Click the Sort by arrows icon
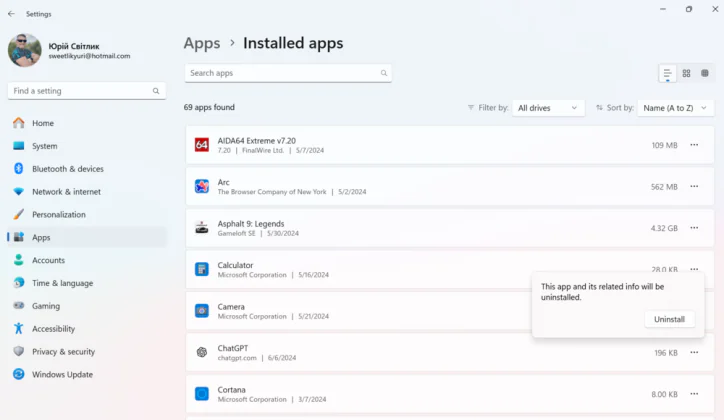 [x=599, y=108]
